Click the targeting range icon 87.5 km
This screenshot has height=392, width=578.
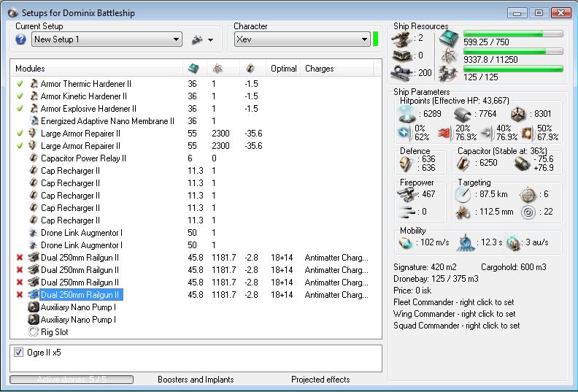(x=463, y=195)
